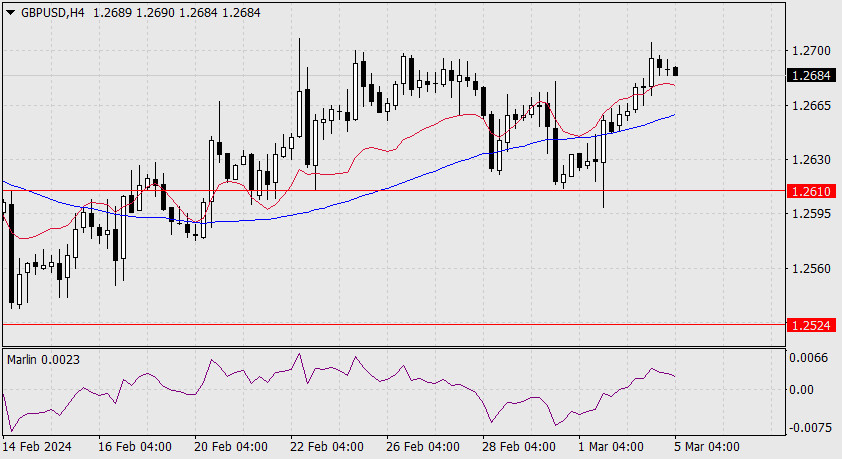
Task: Click the 22 Feb 04:00 time label
Action: click(327, 447)
